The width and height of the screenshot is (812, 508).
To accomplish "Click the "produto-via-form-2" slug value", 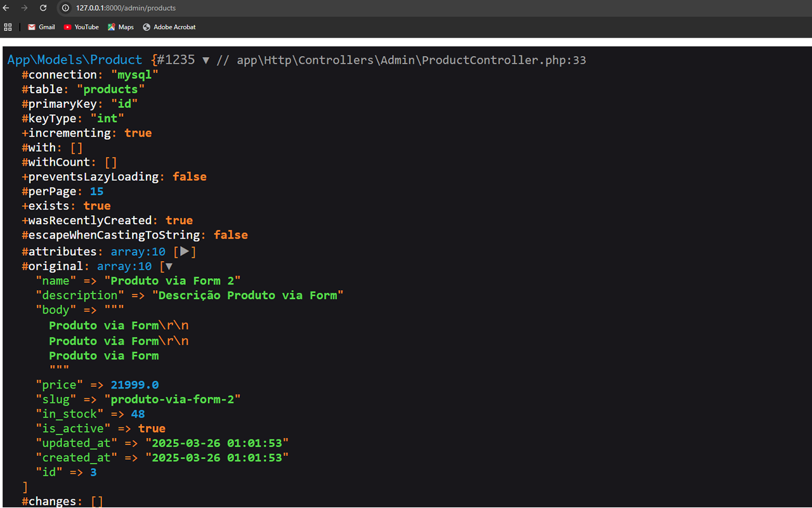I will click(x=176, y=399).
